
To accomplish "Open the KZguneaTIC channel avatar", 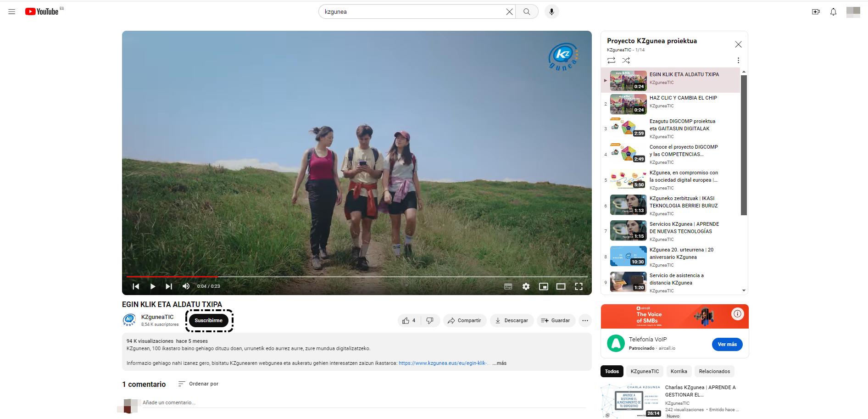I will point(129,320).
